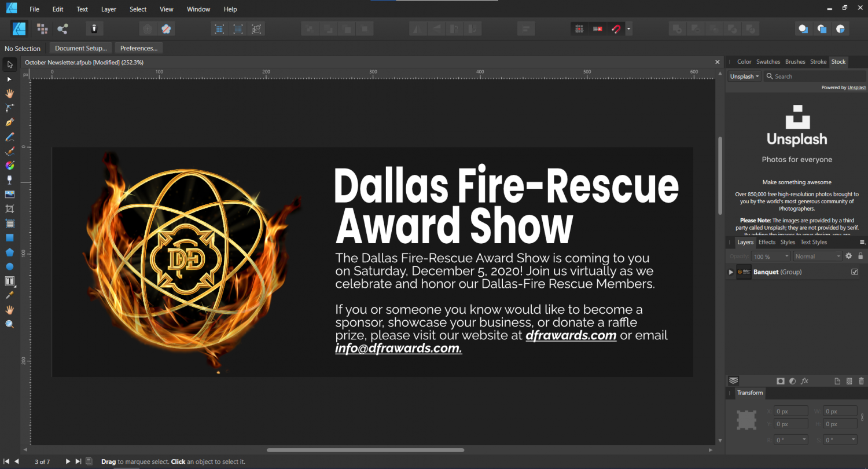Select the Fill tool color wheel

(10, 166)
